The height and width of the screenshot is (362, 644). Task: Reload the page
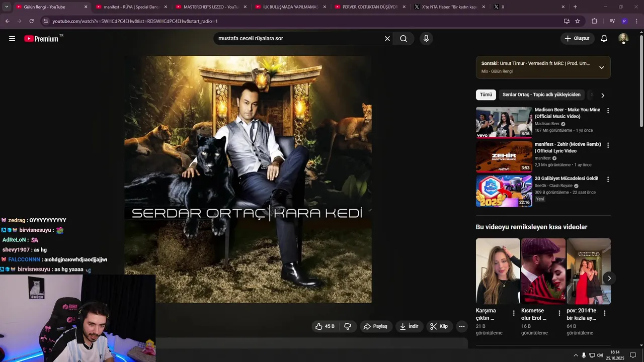click(31, 21)
